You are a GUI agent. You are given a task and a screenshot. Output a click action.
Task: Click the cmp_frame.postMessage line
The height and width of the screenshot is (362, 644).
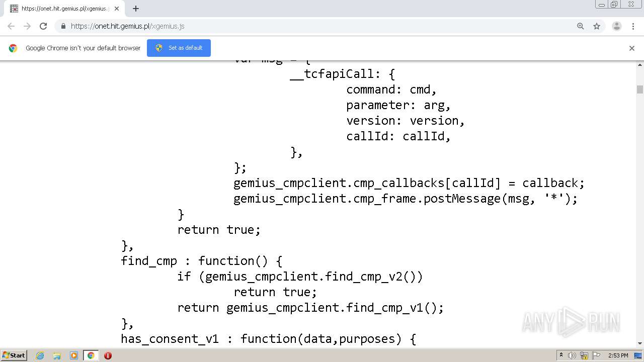coord(406,199)
